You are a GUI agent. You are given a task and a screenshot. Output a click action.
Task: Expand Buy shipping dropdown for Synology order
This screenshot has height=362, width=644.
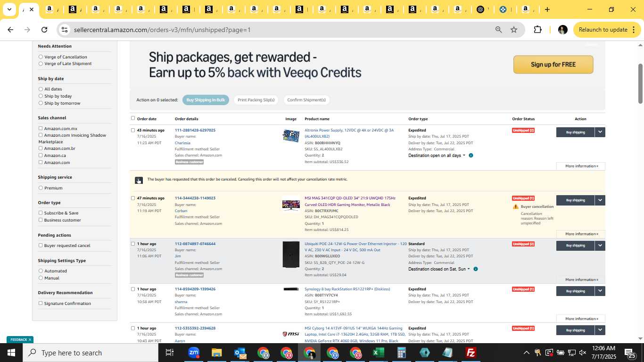coord(600,290)
